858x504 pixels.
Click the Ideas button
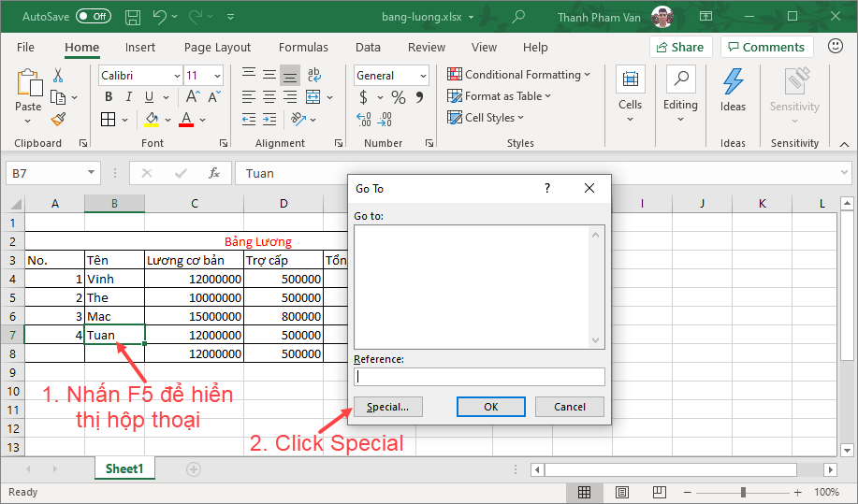(x=733, y=91)
